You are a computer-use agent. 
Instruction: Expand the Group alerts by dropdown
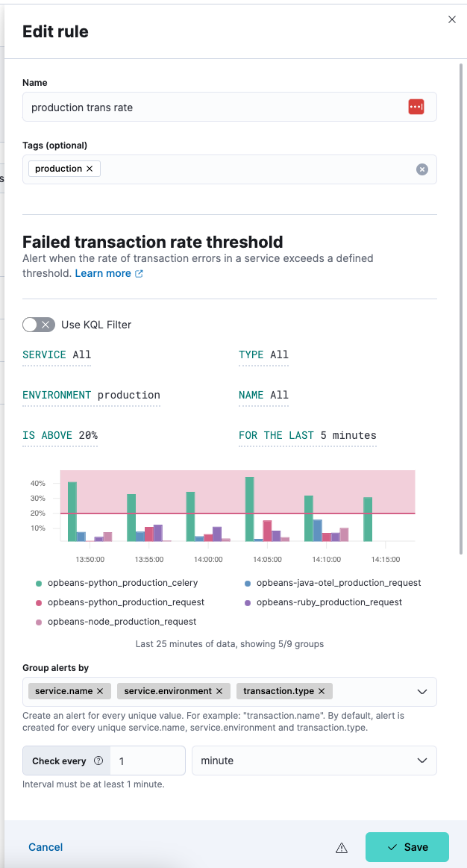pos(421,691)
